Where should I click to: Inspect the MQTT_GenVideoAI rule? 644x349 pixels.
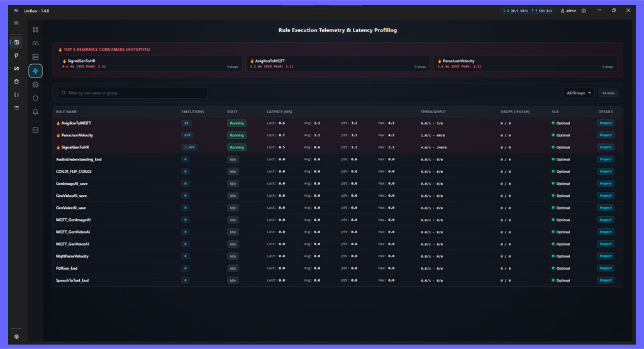click(606, 232)
